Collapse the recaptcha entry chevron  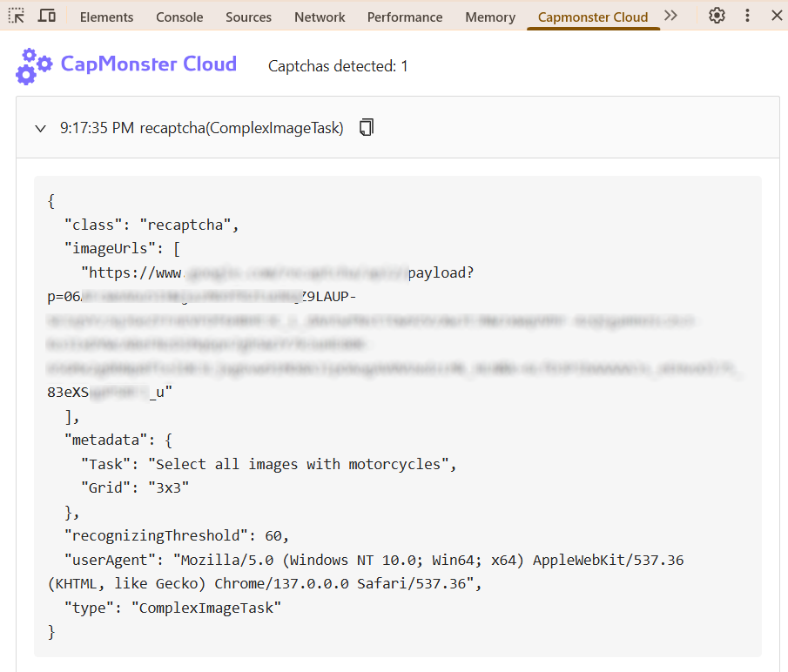pyautogui.click(x=40, y=129)
